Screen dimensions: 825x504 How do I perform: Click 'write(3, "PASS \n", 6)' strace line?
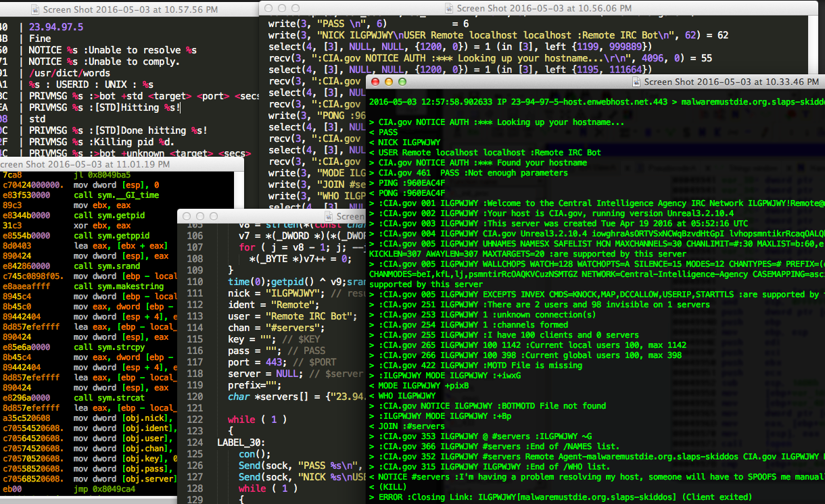pyautogui.click(x=369, y=23)
